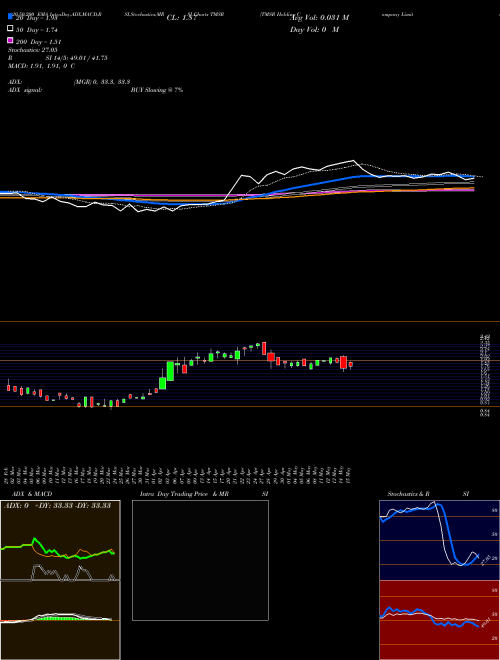The image size is (500, 660).
Task: Click the MACD histogram panel with green bars
Action: coord(60,620)
